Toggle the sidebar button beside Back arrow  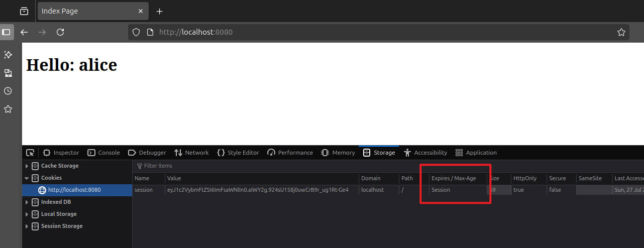(x=6, y=32)
